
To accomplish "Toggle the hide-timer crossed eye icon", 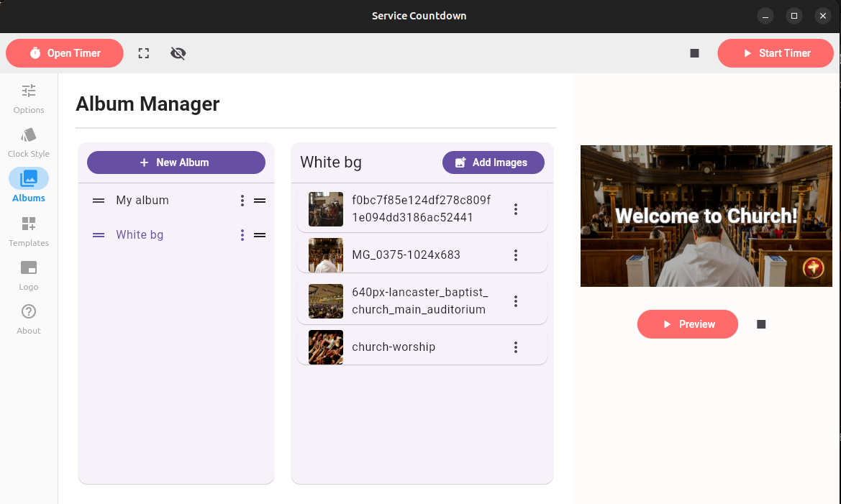I will pos(178,53).
